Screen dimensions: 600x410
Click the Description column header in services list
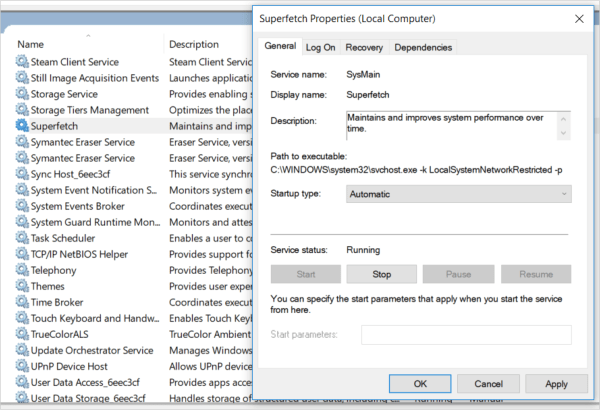[x=194, y=44]
